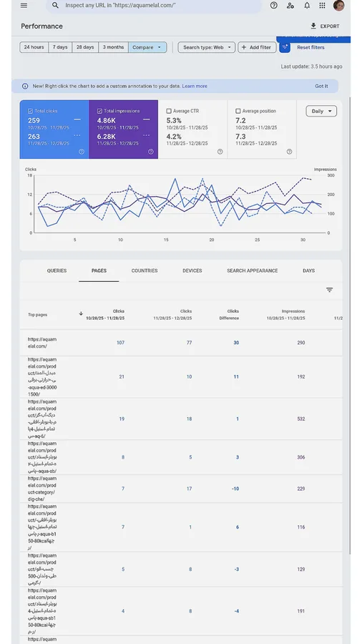Open the Google apps grid

click(322, 5)
